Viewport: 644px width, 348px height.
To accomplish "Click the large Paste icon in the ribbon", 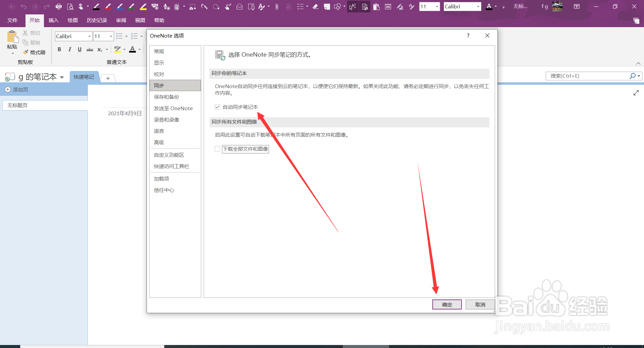I will pyautogui.click(x=12, y=37).
